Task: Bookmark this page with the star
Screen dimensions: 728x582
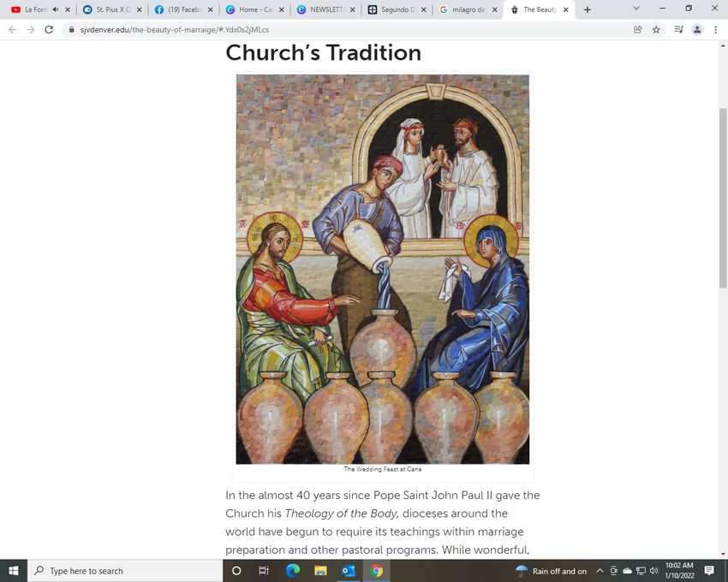Action: point(656,29)
